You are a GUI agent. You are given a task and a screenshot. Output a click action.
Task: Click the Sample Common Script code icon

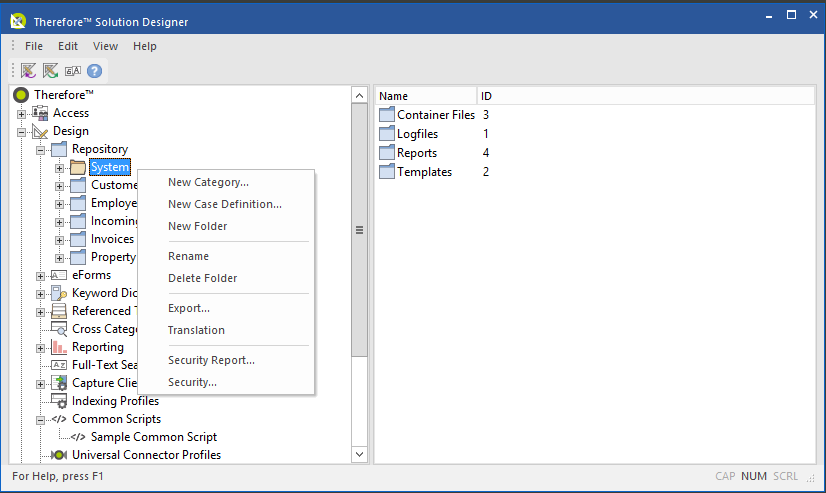(x=78, y=437)
